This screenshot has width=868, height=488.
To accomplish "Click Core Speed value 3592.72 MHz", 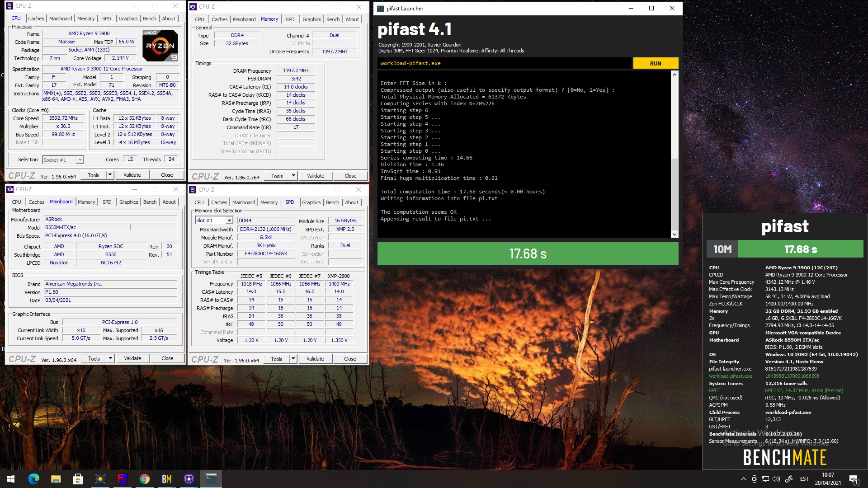I will 63,118.
